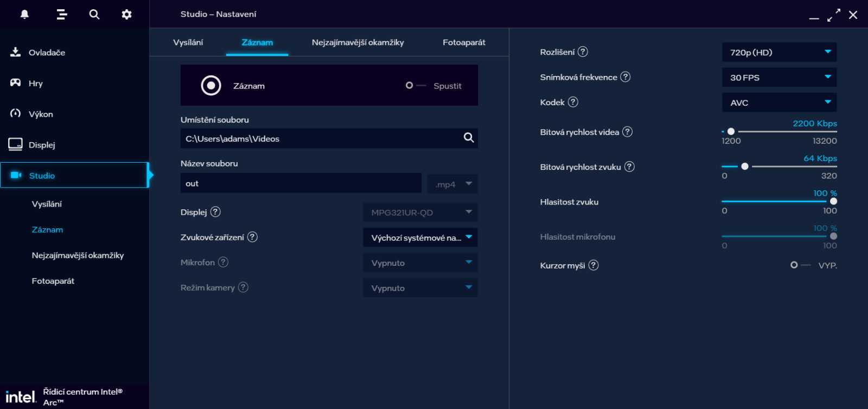Open Fotoaparát submenu in sidebar
The height and width of the screenshot is (409, 868).
53,281
